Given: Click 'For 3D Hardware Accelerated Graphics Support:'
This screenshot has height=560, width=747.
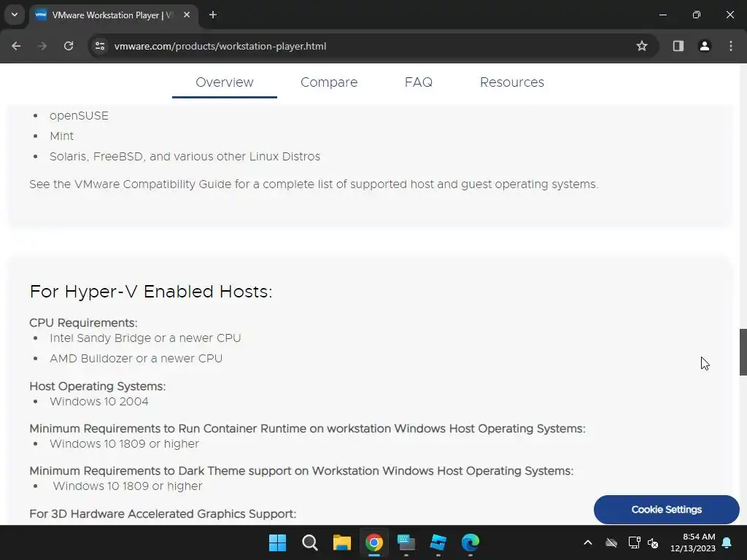Looking at the screenshot, I should tap(163, 514).
